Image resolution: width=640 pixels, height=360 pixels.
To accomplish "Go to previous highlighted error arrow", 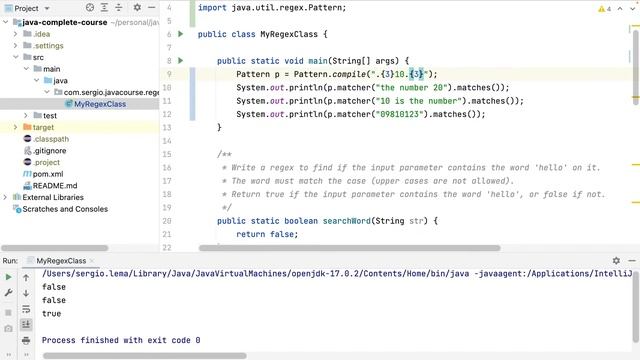I will [x=620, y=9].
